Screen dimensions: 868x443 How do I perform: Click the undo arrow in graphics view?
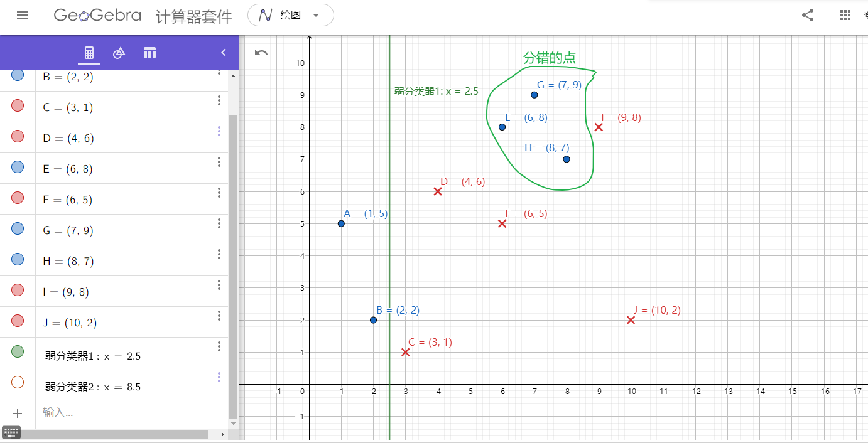(x=261, y=53)
